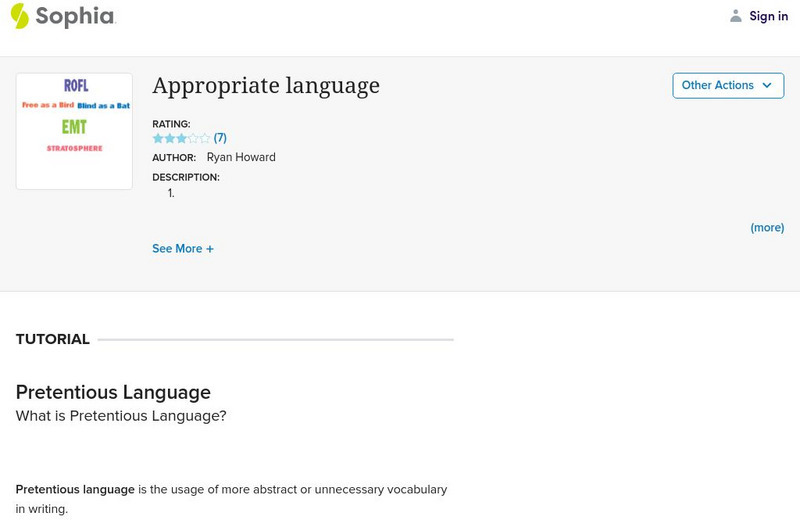The height and width of the screenshot is (520, 800).
Task: Click the Sign in link
Action: [768, 16]
